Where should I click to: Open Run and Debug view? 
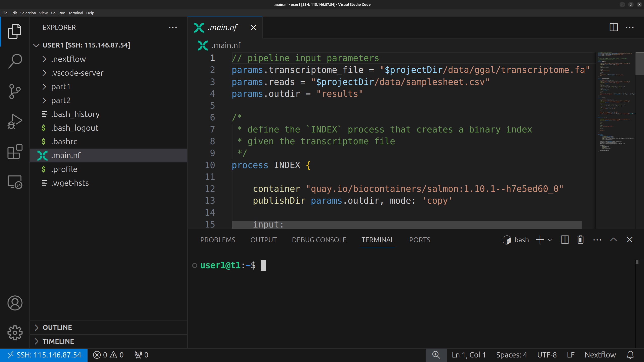(x=15, y=121)
